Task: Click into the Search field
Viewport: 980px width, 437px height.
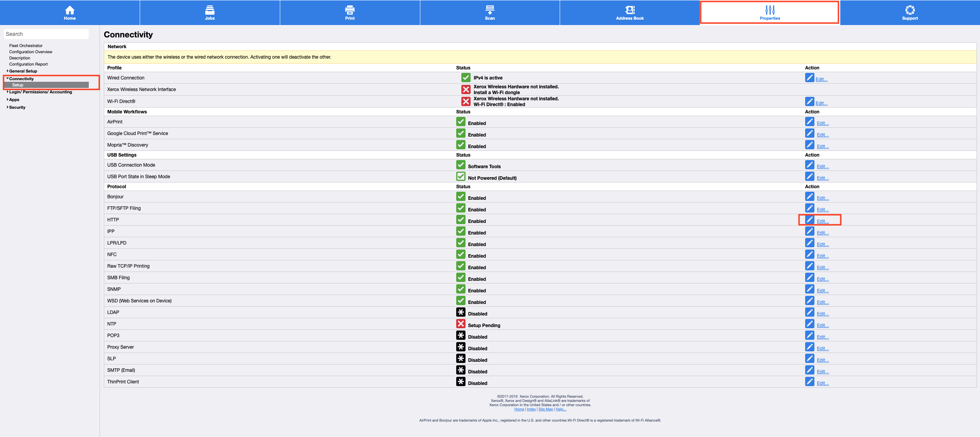Action: [46, 34]
